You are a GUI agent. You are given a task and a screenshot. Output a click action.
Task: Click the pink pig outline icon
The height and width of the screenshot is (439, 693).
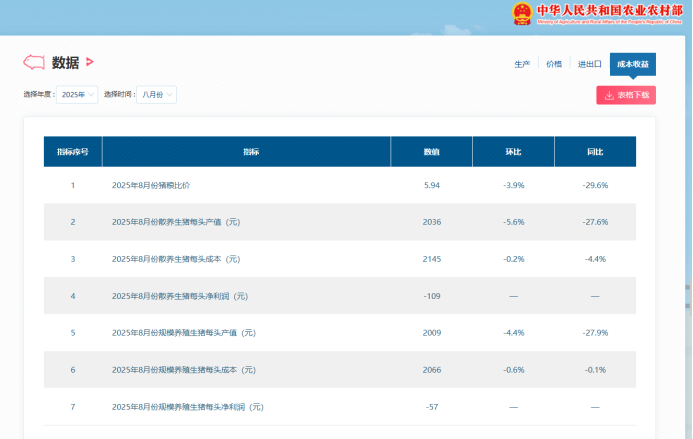click(x=34, y=62)
